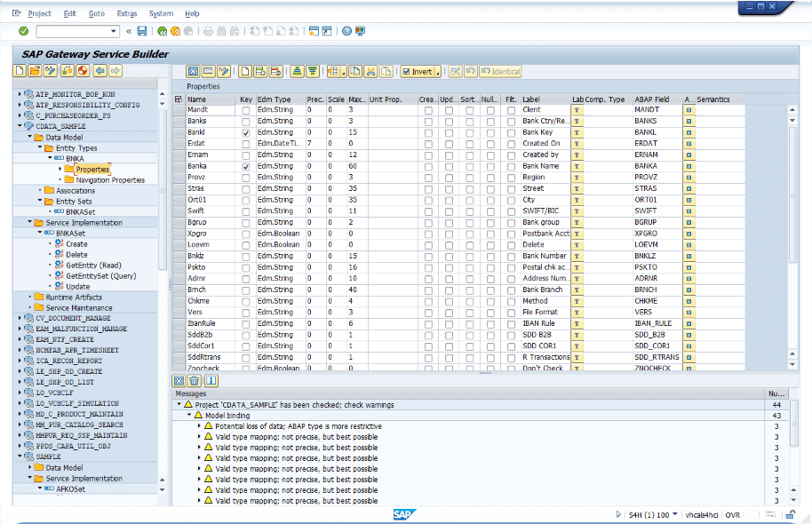The width and height of the screenshot is (812, 524).
Task: Click the Invert button
Action: click(x=418, y=71)
